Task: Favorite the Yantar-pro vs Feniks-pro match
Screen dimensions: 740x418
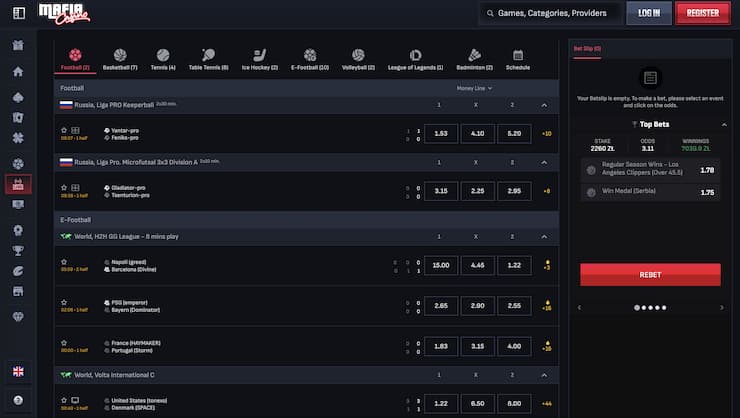Action: pyautogui.click(x=64, y=130)
